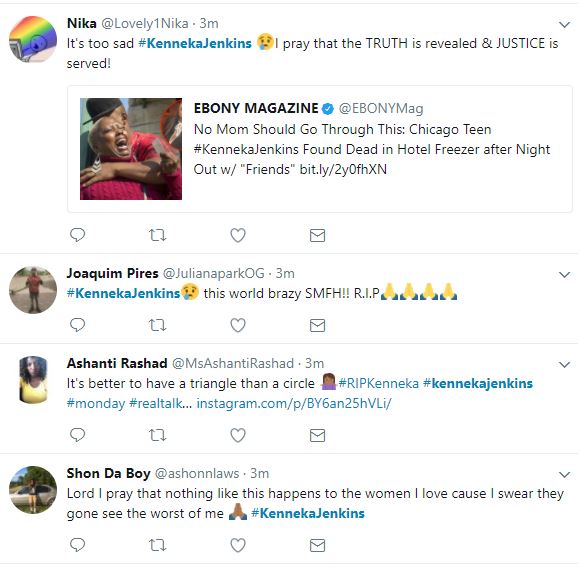Share Shon Da Boy's tweet by message
This screenshot has width=578, height=568.
pos(317,546)
